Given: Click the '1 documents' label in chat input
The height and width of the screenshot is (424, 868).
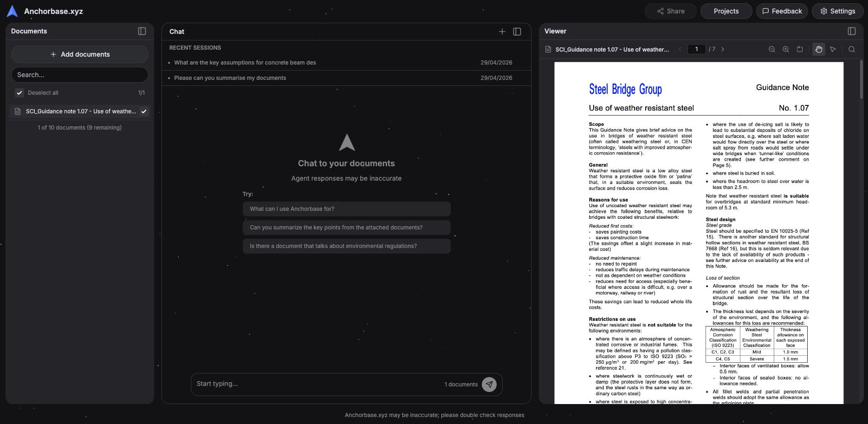Looking at the screenshot, I should coord(461,385).
